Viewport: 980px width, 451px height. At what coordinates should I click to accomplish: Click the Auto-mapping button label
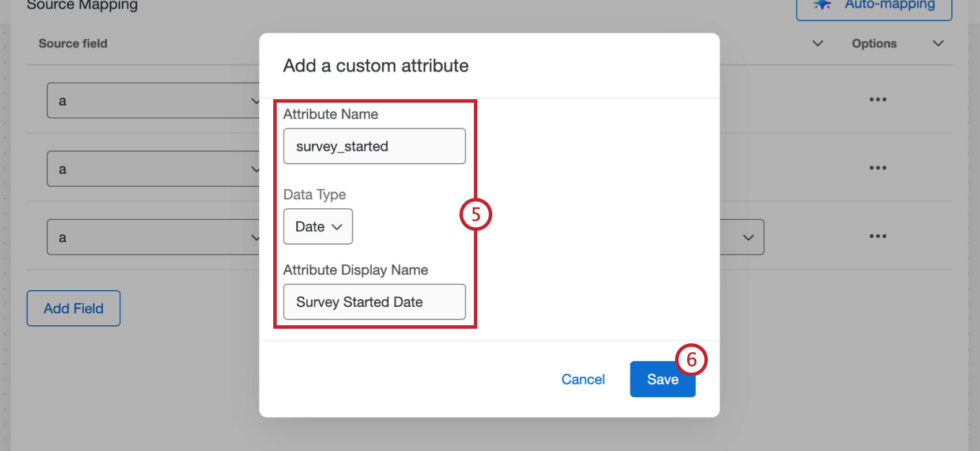(x=889, y=5)
